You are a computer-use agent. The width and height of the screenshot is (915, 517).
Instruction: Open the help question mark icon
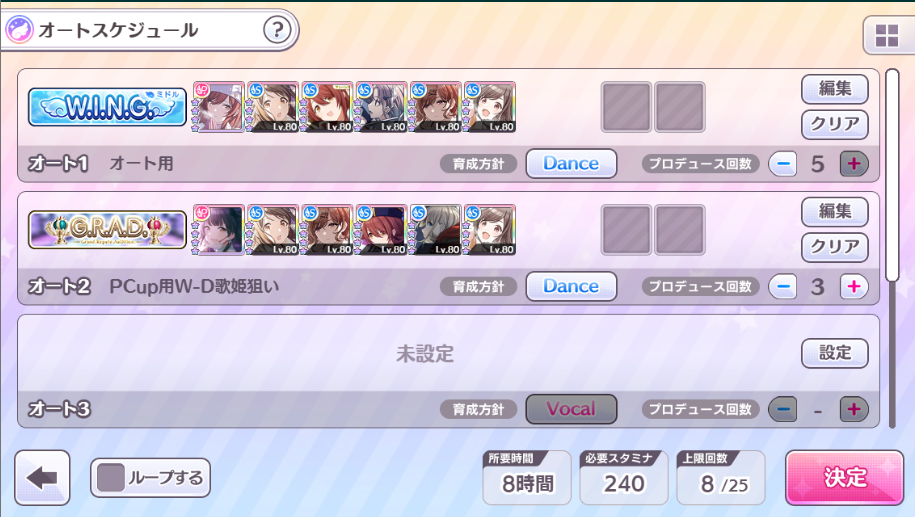tap(277, 29)
